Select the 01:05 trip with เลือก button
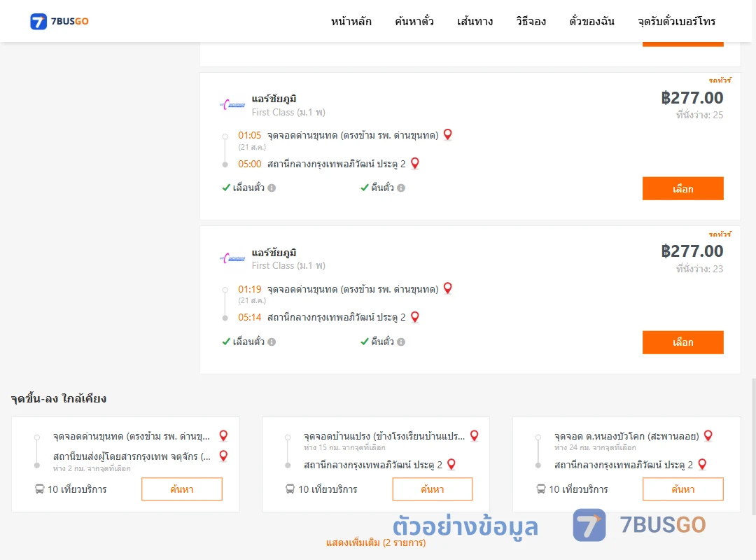756x560 pixels. [x=682, y=188]
